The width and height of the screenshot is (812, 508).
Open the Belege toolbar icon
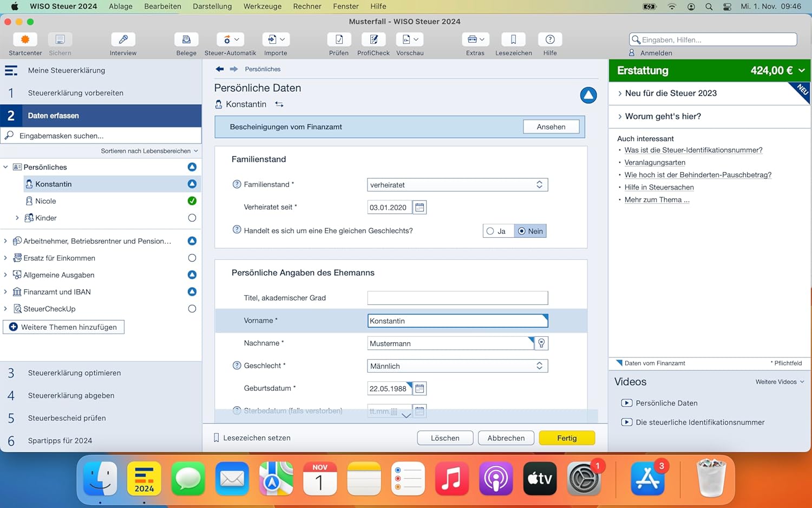tap(186, 40)
